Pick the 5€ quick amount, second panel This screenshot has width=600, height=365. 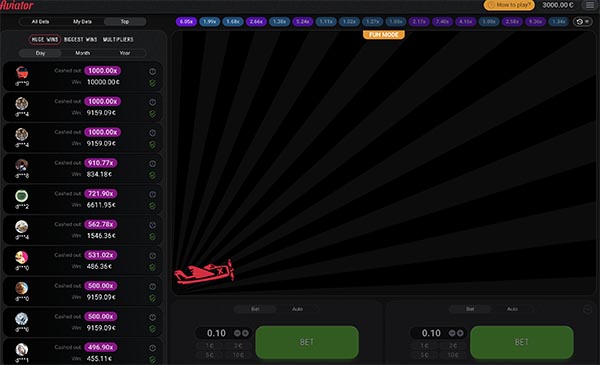click(x=424, y=355)
